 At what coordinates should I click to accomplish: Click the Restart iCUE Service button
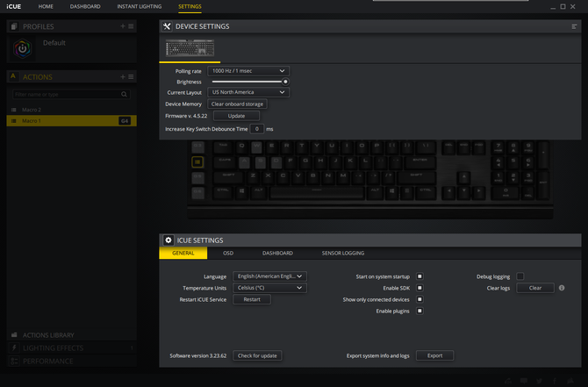point(252,299)
